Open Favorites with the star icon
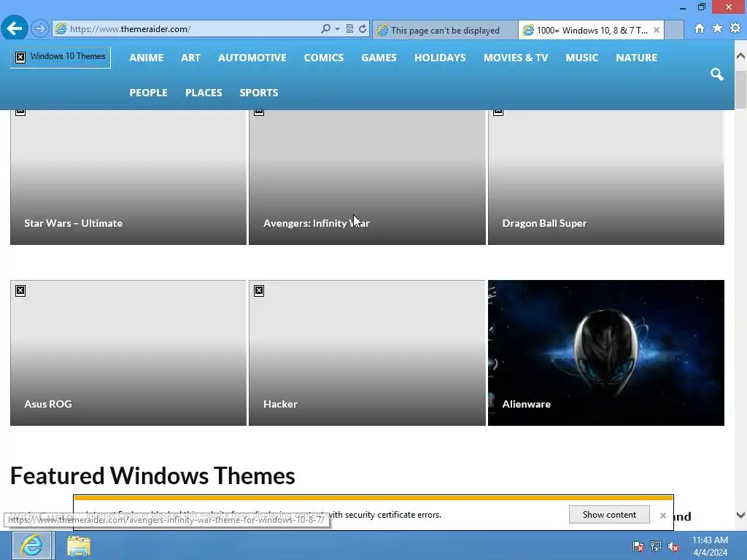 point(718,28)
